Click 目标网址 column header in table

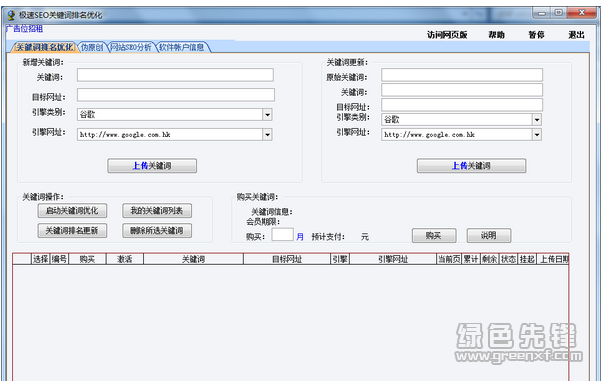pos(287,259)
